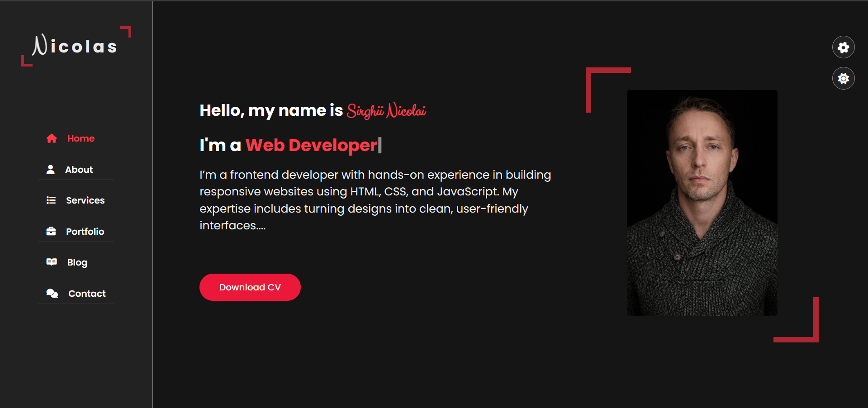Go to the About section label
The height and width of the screenshot is (408, 868).
click(x=79, y=170)
